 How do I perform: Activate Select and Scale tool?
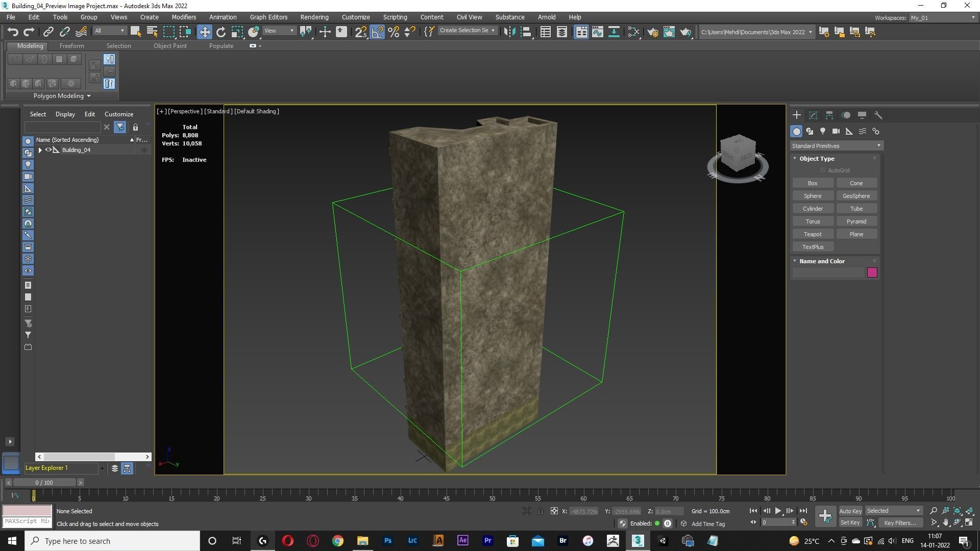(x=237, y=32)
